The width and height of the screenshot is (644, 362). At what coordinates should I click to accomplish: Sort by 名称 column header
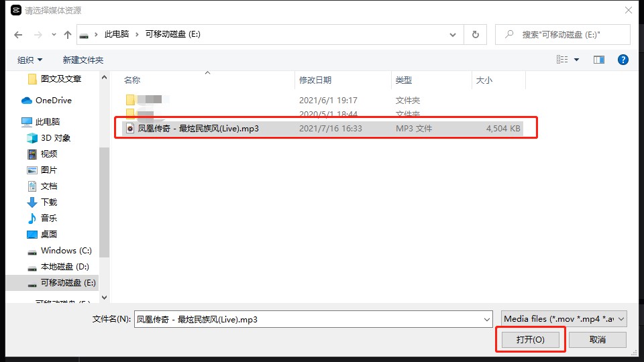pyautogui.click(x=132, y=80)
